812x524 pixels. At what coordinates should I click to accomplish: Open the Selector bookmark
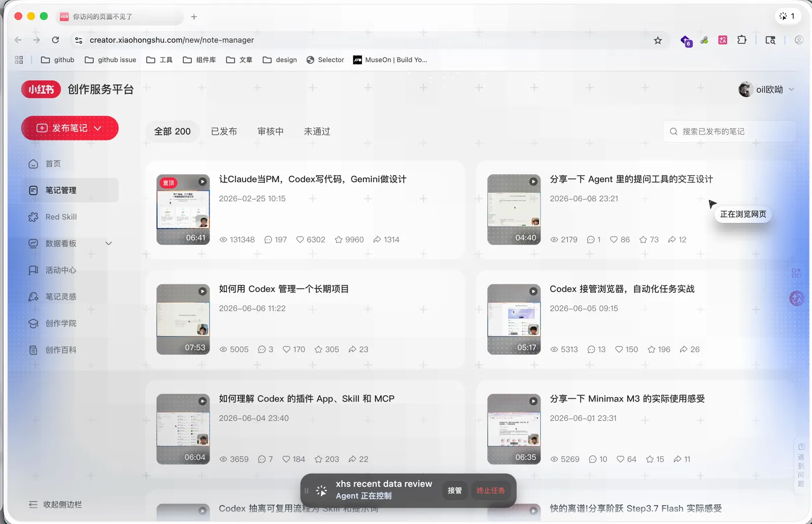click(325, 60)
